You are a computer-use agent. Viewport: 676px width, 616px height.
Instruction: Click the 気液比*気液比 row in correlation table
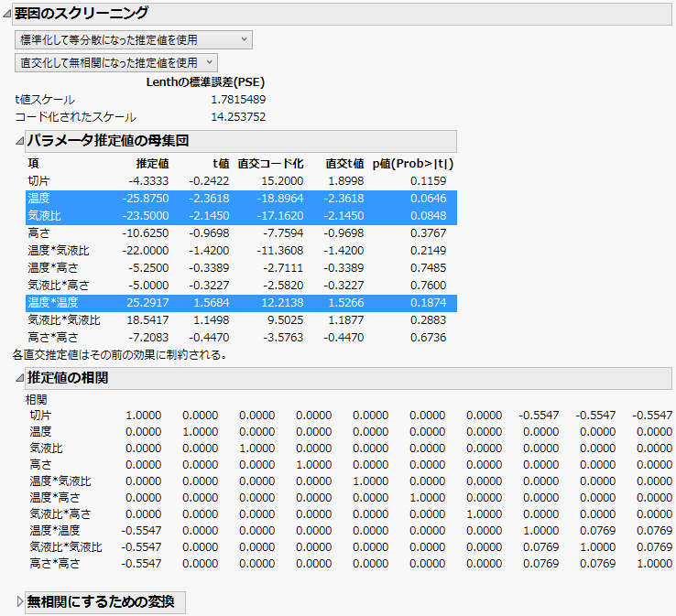(351, 547)
